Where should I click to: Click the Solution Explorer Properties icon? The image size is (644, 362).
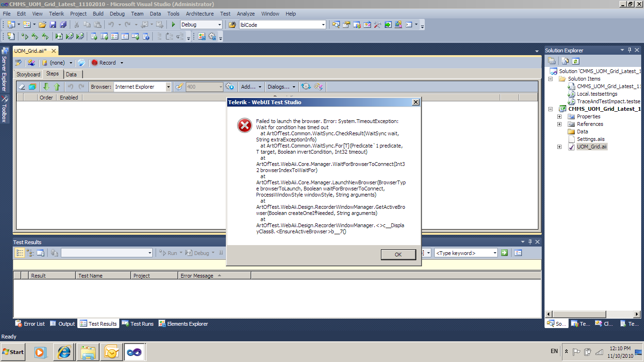(x=552, y=61)
